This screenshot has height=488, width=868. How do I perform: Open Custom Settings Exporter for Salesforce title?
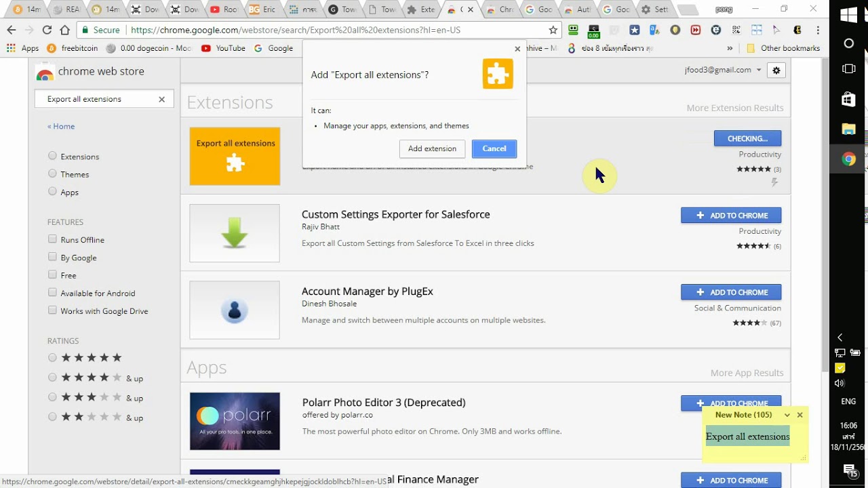[395, 214]
